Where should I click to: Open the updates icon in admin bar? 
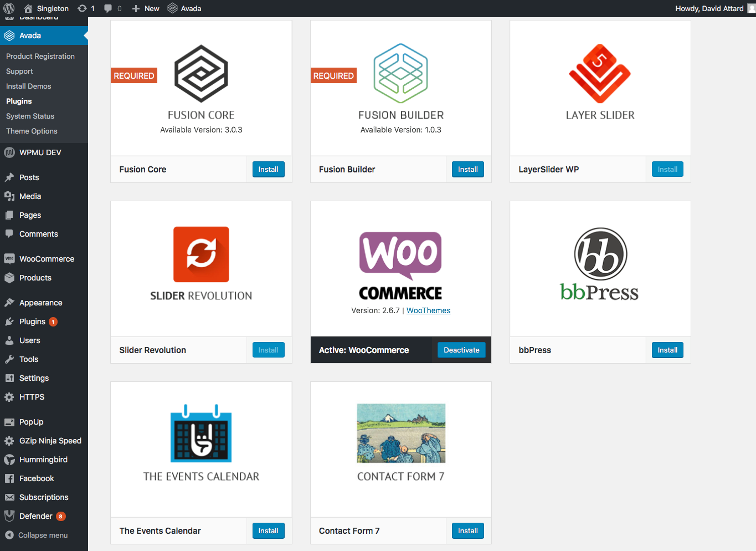(x=83, y=8)
